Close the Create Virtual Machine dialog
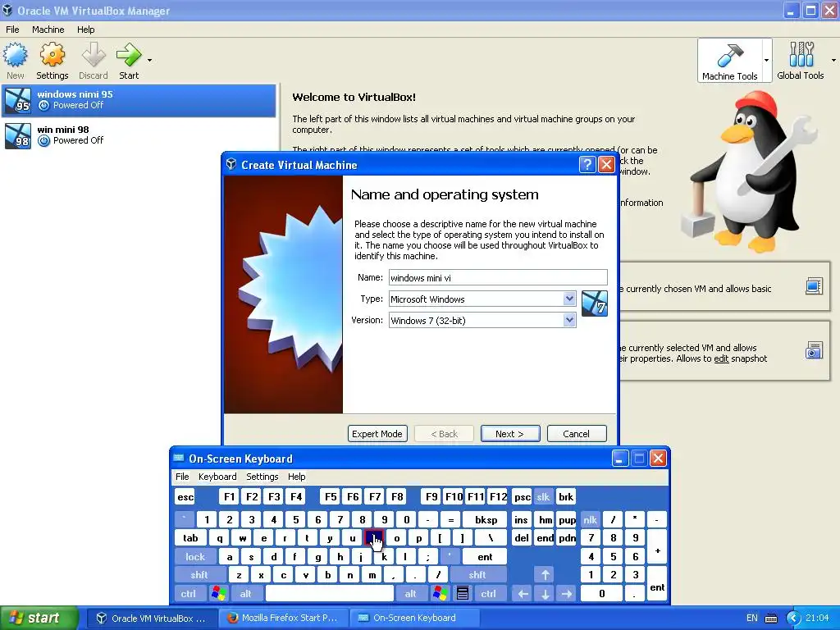Viewport: 840px width, 630px height. coord(606,164)
